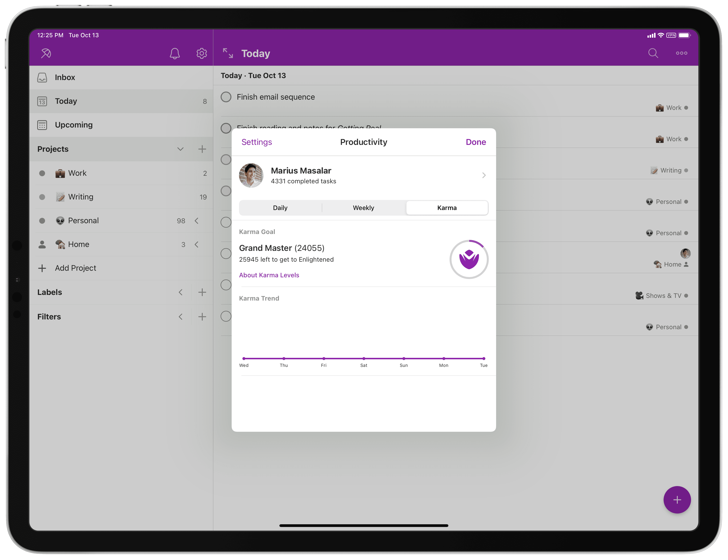This screenshot has width=728, height=560.
Task: Go back to Settings
Action: pos(257,142)
